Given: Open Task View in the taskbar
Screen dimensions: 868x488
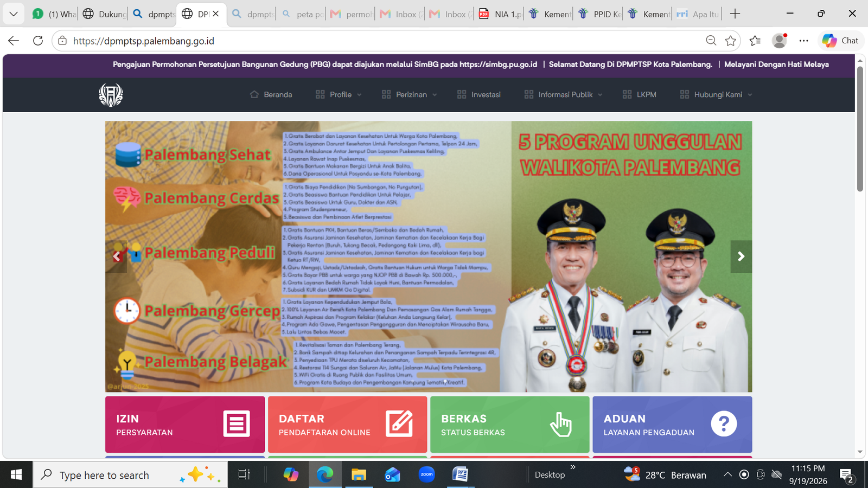Looking at the screenshot, I should [244, 475].
